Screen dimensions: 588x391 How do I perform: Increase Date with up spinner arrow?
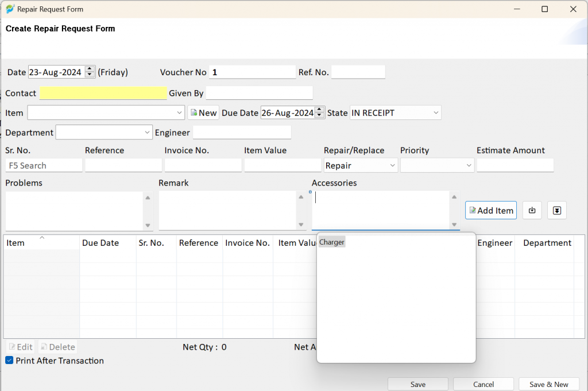pyautogui.click(x=90, y=69)
